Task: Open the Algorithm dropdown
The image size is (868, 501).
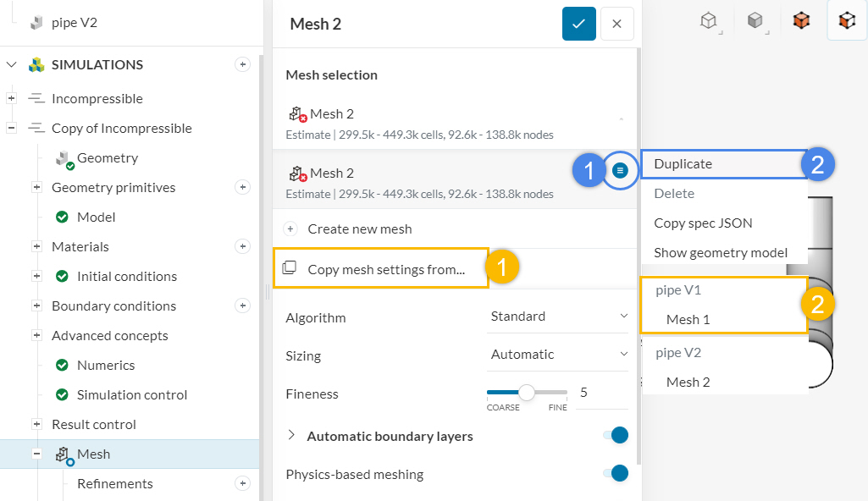Action: pos(559,317)
